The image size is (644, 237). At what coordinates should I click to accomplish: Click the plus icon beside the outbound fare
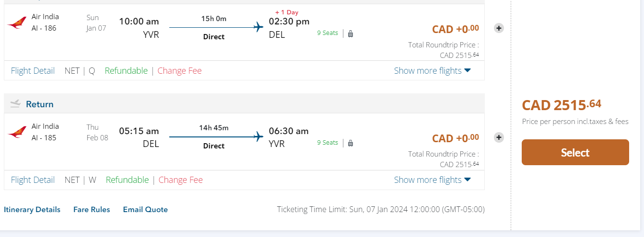pos(499,28)
